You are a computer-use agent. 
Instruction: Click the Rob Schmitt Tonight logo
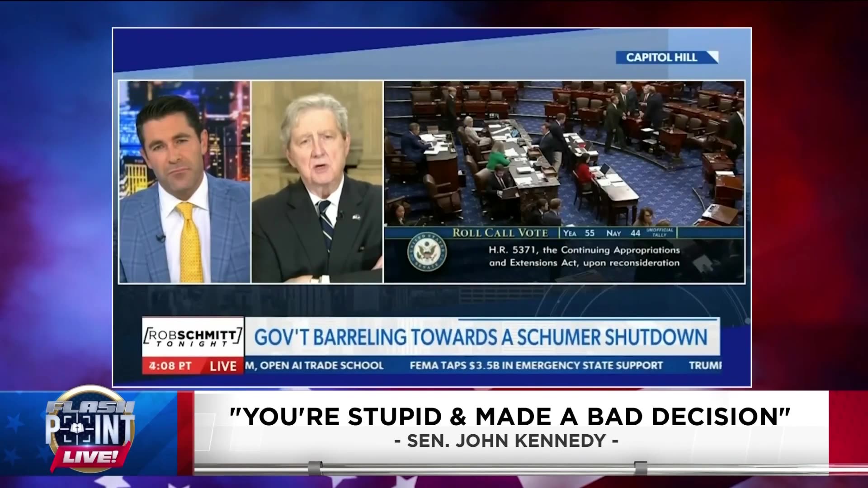[193, 338]
